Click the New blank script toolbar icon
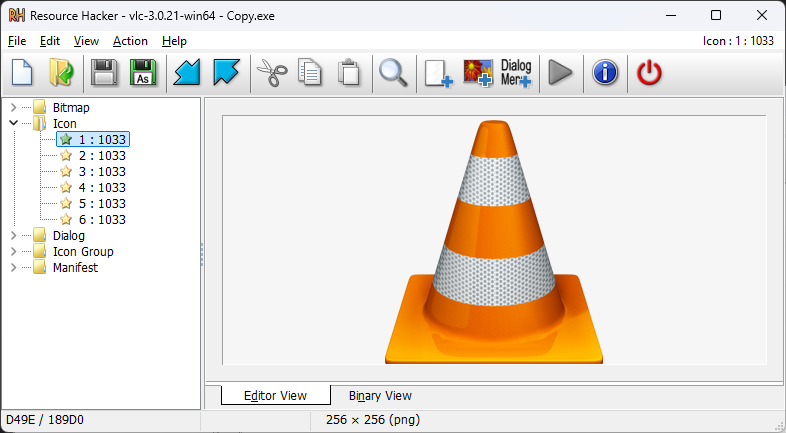Viewport: 786px width, 433px height. tap(22, 73)
